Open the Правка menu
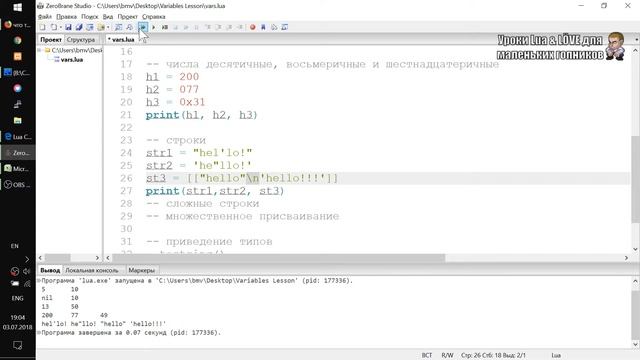Screen dimensions: 640x360 pos(67,17)
